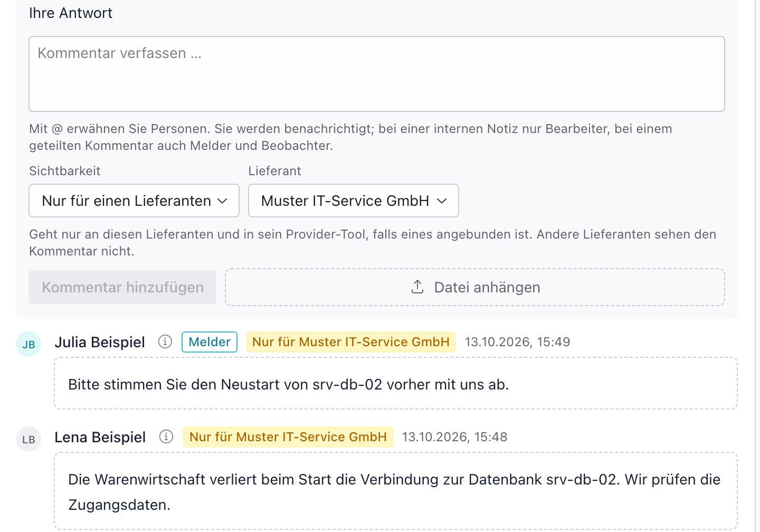Click the Sichtbarkeit label
The image size is (760, 532).
click(65, 171)
